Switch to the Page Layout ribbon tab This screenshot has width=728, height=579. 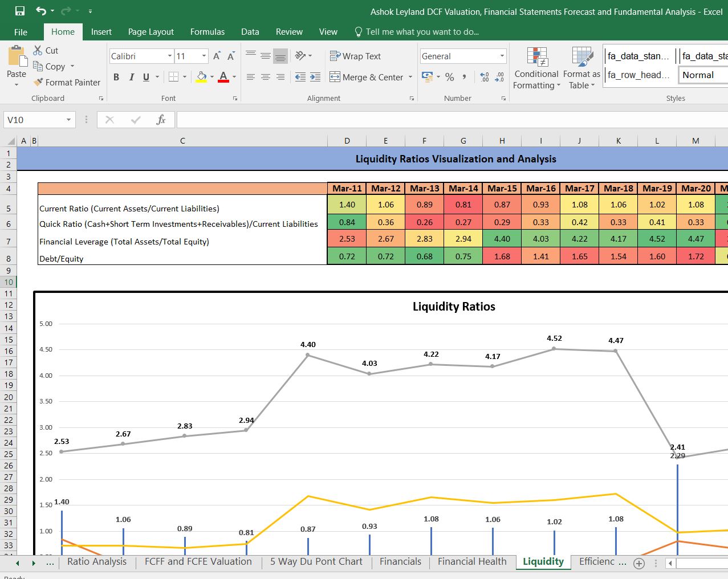click(151, 32)
